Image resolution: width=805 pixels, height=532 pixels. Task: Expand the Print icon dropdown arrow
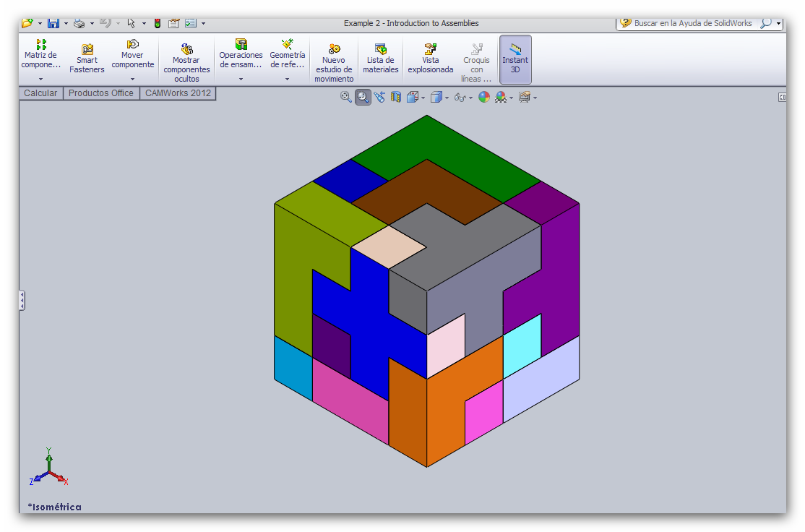coord(92,24)
